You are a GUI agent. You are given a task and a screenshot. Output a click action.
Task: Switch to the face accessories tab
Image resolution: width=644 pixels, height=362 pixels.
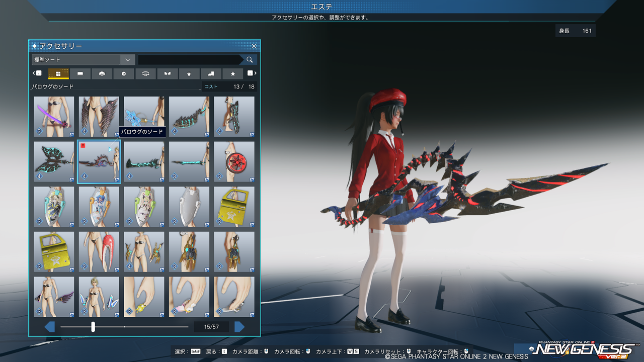tap(124, 73)
